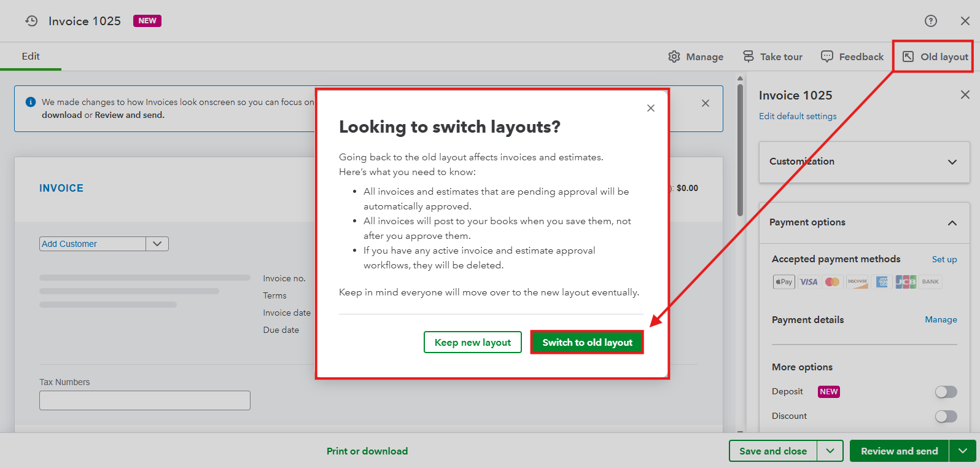Image resolution: width=980 pixels, height=468 pixels.
Task: Click the Take tour label
Action: 781,57
